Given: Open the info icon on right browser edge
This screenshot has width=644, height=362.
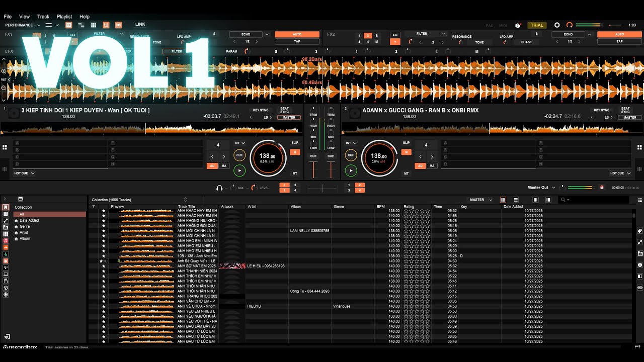Looking at the screenshot, I should (640, 265).
